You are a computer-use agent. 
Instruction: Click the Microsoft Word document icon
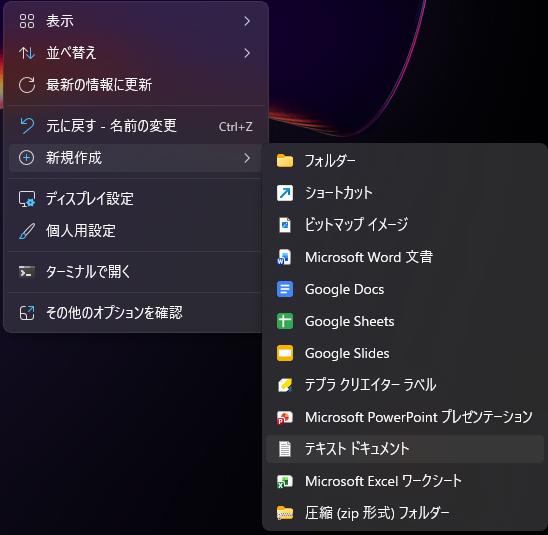pyautogui.click(x=284, y=257)
